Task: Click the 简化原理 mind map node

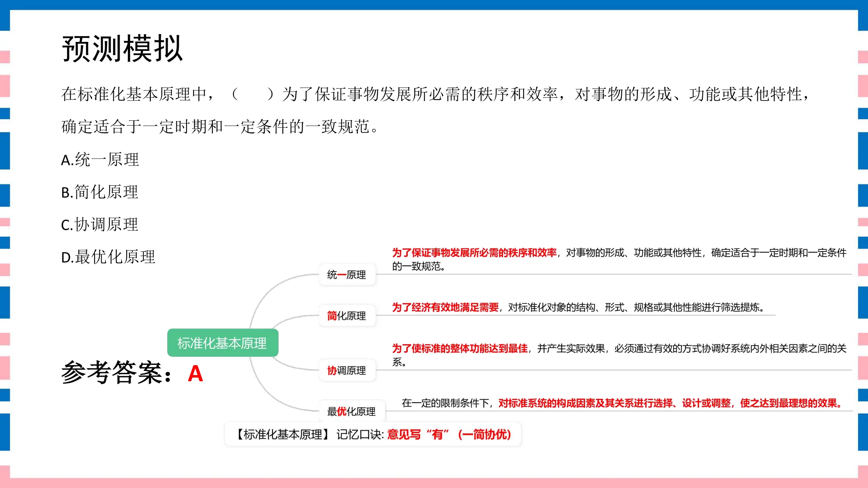Action: tap(347, 315)
